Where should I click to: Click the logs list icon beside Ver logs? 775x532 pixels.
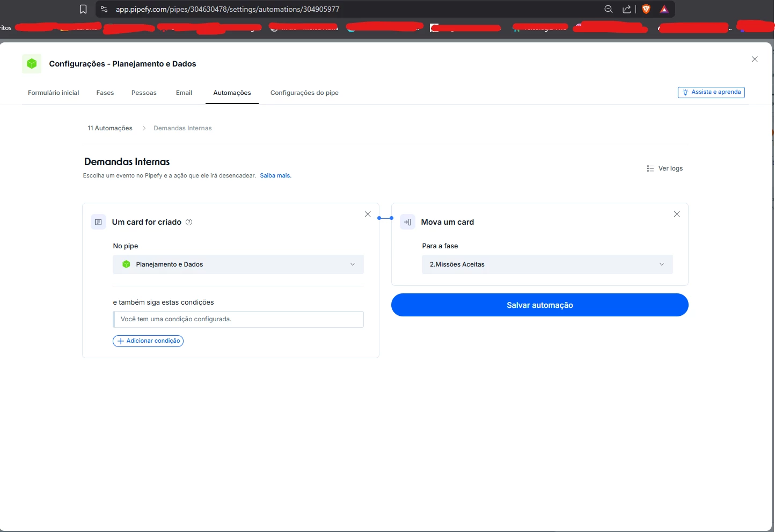tap(650, 168)
